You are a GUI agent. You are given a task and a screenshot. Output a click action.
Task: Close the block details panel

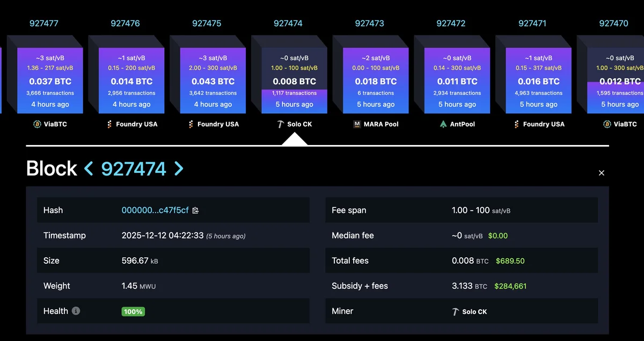pyautogui.click(x=602, y=173)
